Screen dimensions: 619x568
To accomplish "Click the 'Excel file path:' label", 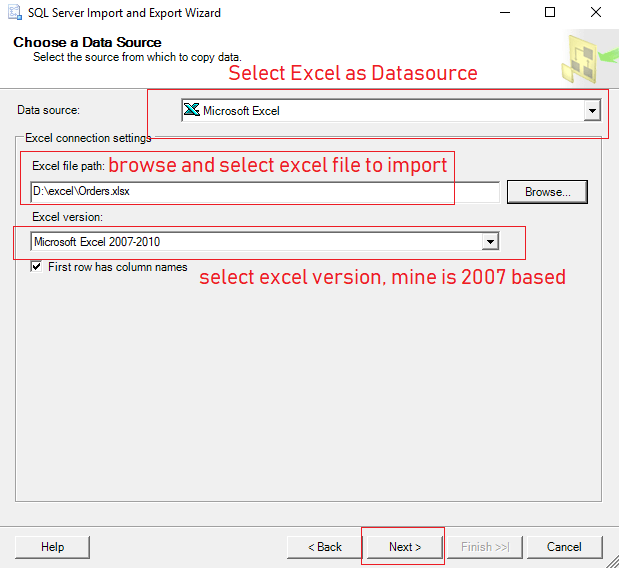I will 68,166.
